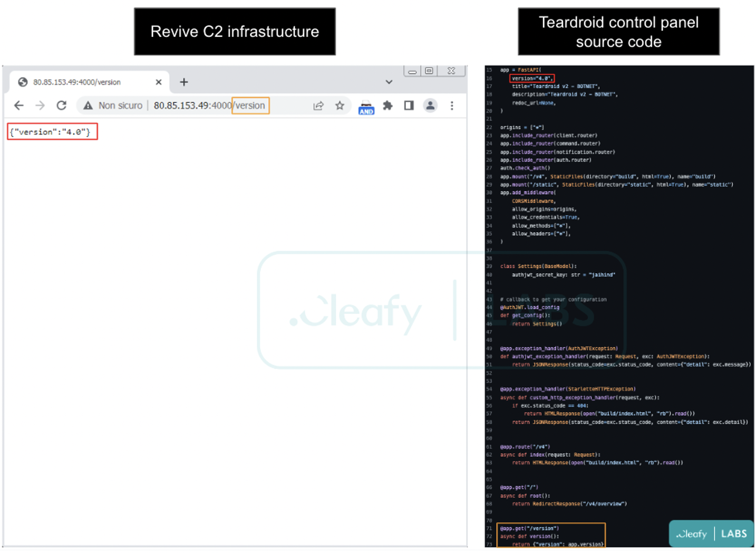Close the 80.85.153.49:4000/version tab
This screenshot has height=553, width=756.
[159, 82]
